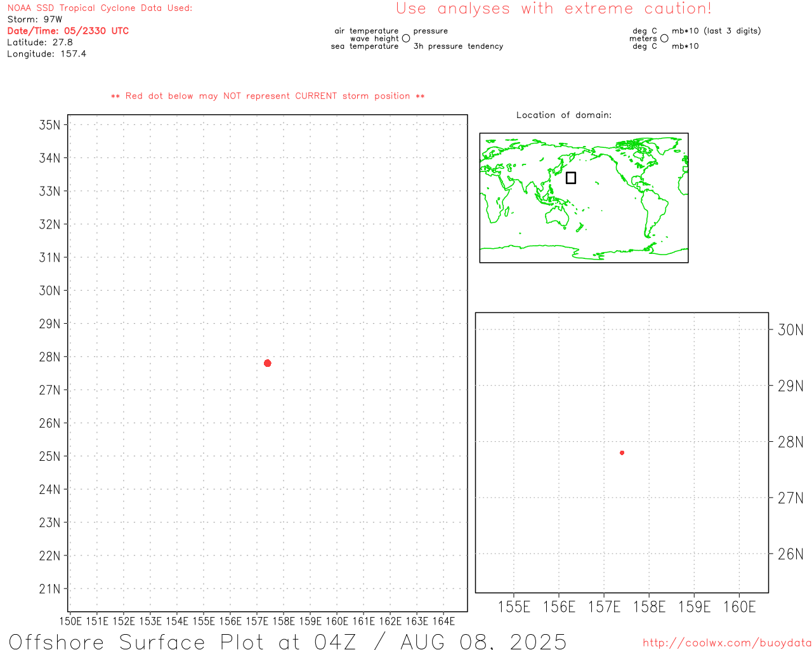Click the 30N label on the zoomed map

790,329
